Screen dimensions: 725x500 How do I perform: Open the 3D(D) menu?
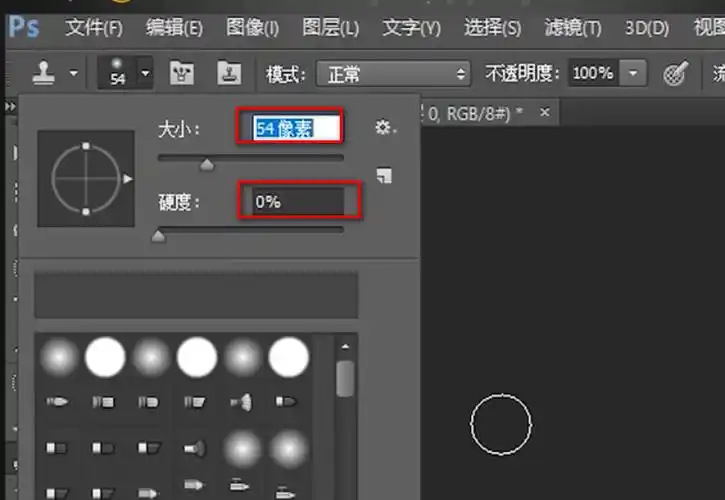pos(646,28)
